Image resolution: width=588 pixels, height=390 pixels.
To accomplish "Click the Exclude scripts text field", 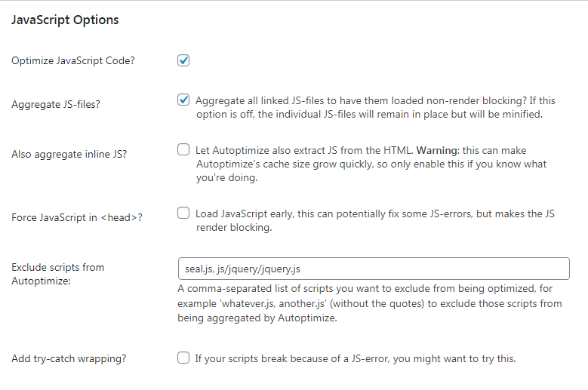I will (x=373, y=269).
